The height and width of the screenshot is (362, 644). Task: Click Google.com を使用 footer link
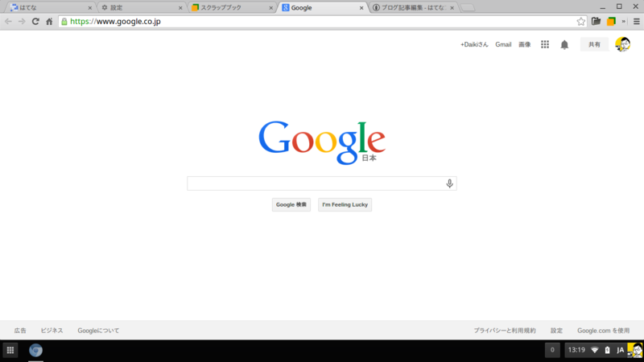[x=603, y=331]
